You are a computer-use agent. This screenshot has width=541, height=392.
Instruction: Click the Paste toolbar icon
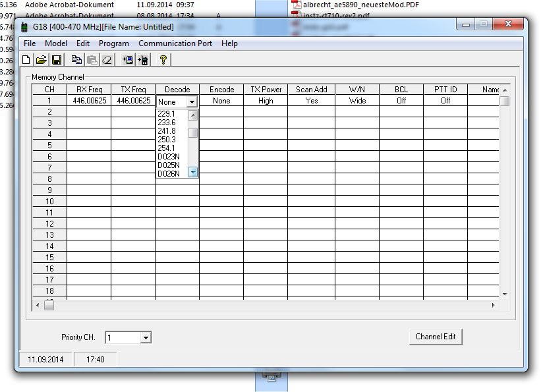pyautogui.click(x=92, y=60)
